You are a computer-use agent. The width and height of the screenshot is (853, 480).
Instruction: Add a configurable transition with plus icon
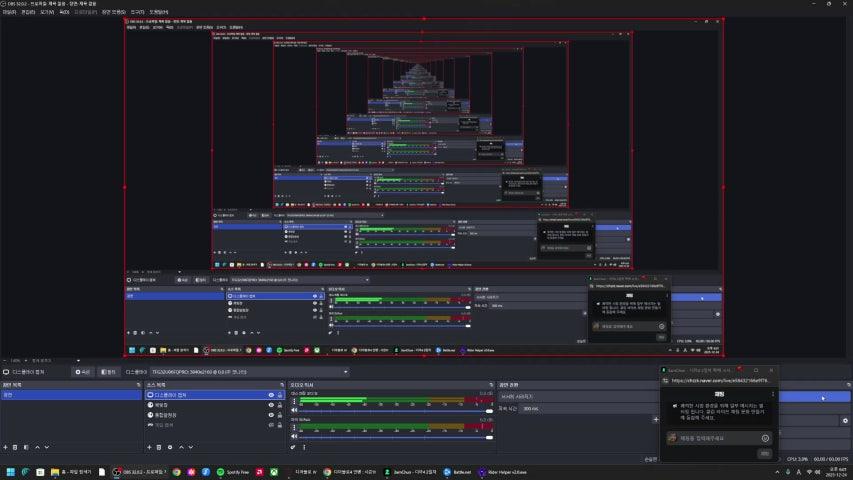656,420
